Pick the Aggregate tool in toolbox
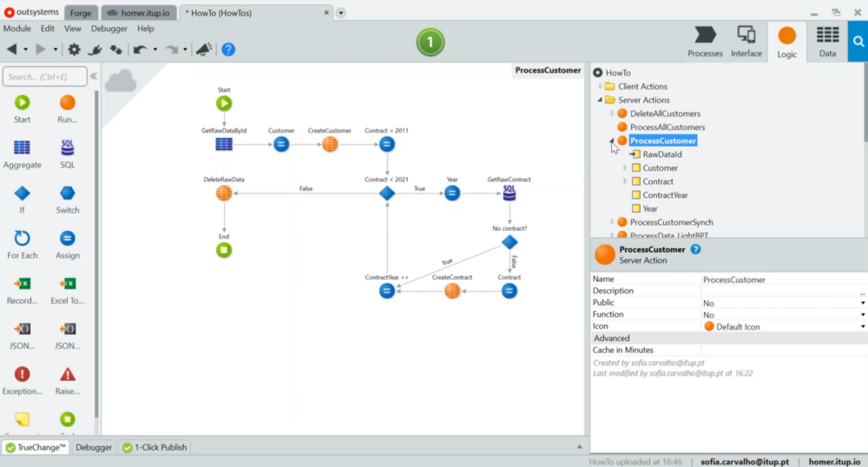This screenshot has height=467, width=868. (x=23, y=155)
